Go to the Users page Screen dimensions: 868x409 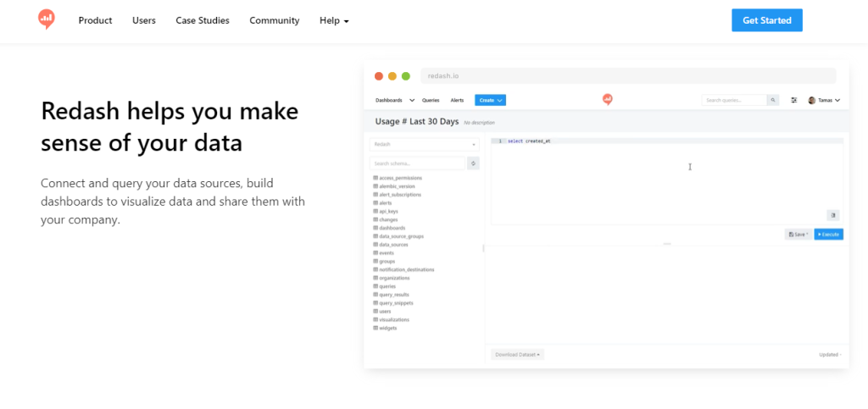[144, 20]
